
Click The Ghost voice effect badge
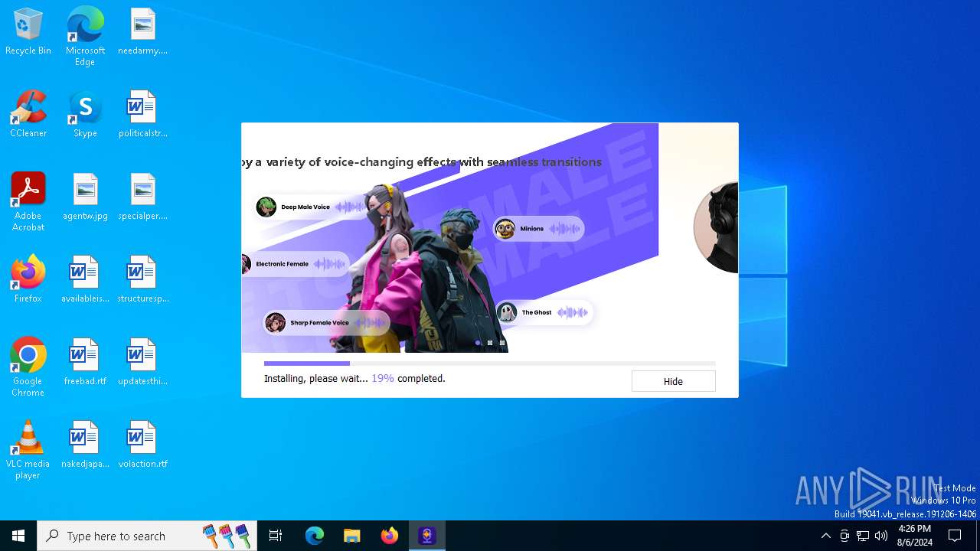click(544, 312)
